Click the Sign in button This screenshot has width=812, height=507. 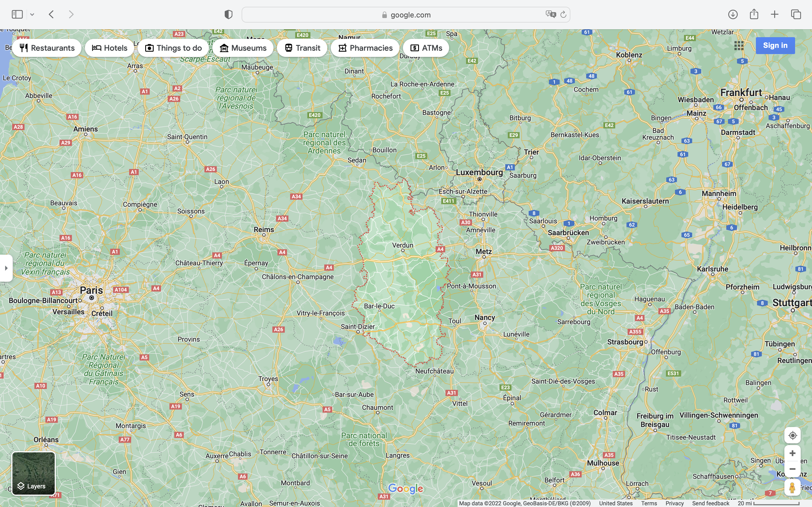pos(775,46)
